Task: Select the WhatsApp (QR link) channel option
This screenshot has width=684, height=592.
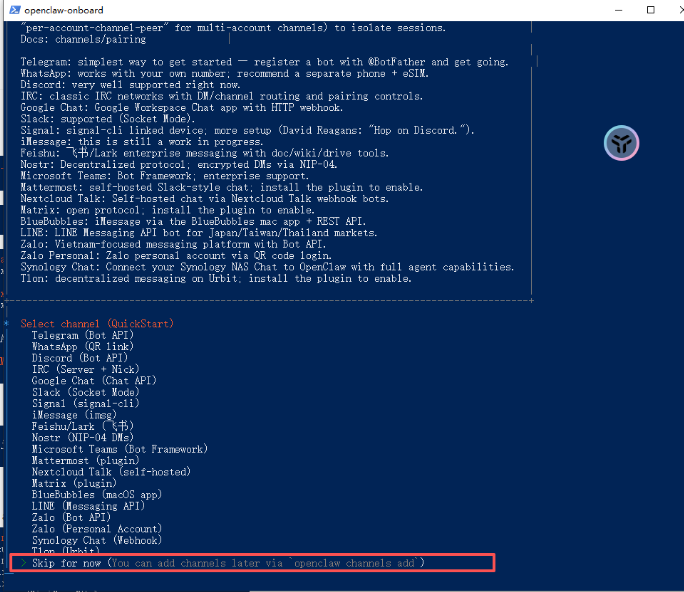Action: click(82, 346)
